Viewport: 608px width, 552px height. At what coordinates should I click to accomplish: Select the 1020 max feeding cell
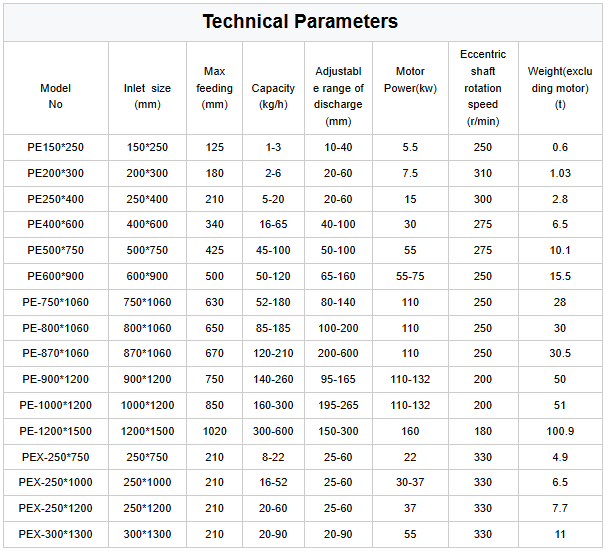pos(214,431)
